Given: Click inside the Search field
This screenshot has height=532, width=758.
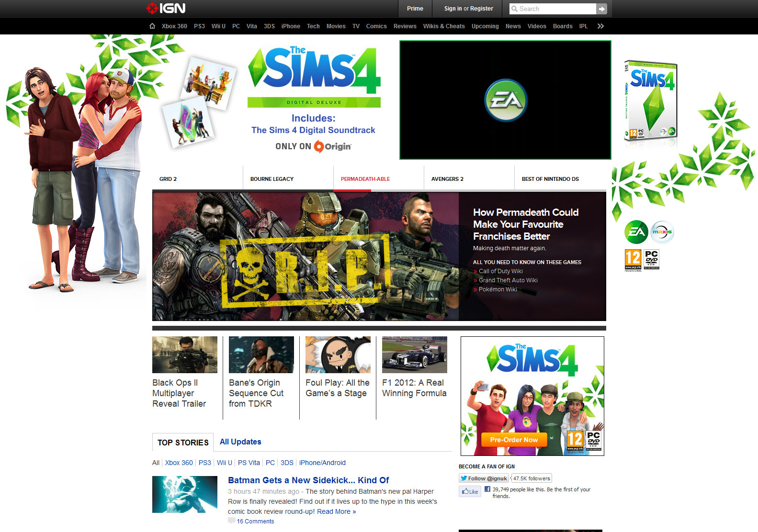Looking at the screenshot, I should point(553,9).
